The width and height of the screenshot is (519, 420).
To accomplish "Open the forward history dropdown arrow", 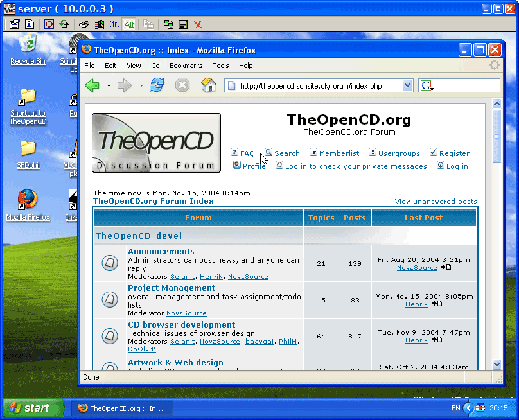I will point(141,85).
